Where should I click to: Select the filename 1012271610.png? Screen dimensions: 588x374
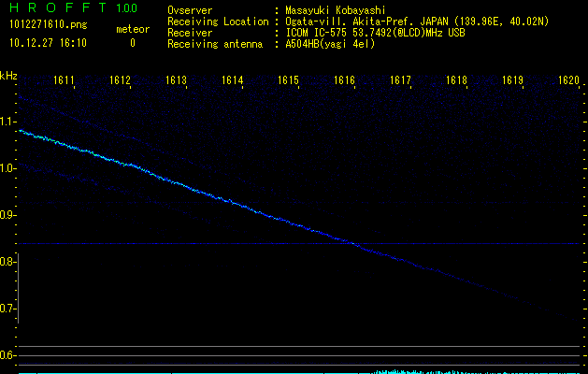(x=49, y=25)
